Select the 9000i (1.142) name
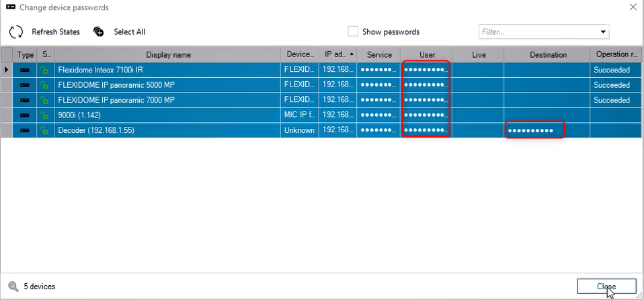This screenshot has width=644, height=300. point(79,115)
